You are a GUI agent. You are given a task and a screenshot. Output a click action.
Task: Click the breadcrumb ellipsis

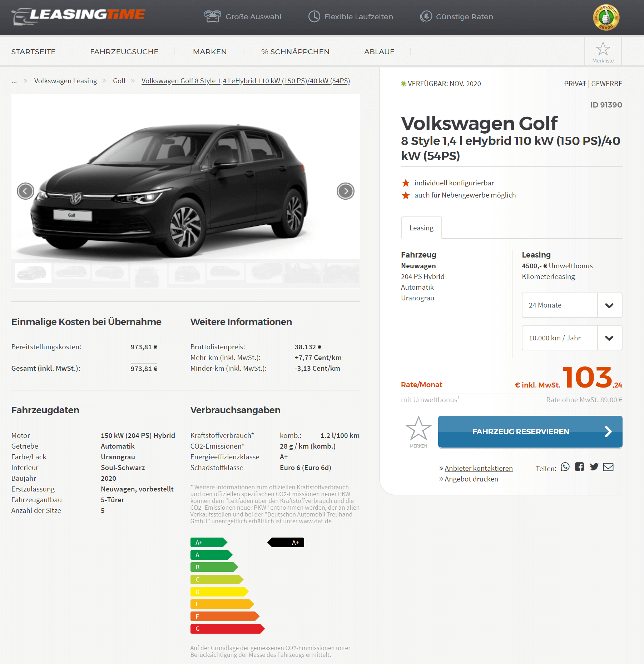pos(14,81)
